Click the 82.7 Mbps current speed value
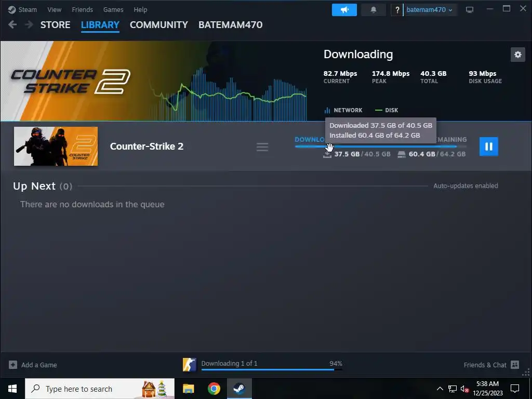Image resolution: width=532 pixels, height=399 pixels. [x=340, y=73]
